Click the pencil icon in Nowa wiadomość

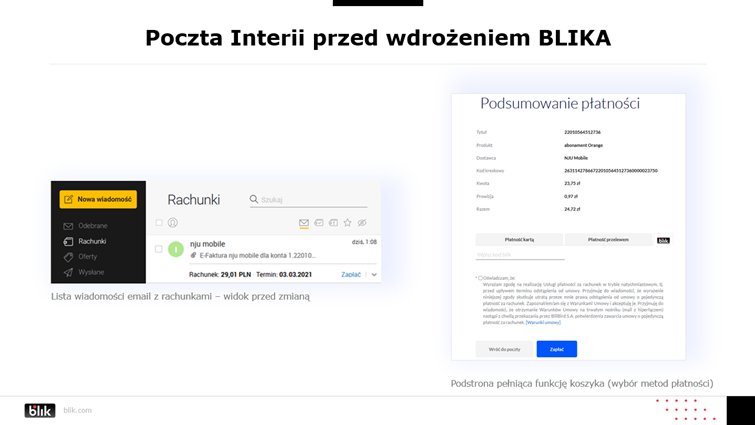pyautogui.click(x=69, y=199)
